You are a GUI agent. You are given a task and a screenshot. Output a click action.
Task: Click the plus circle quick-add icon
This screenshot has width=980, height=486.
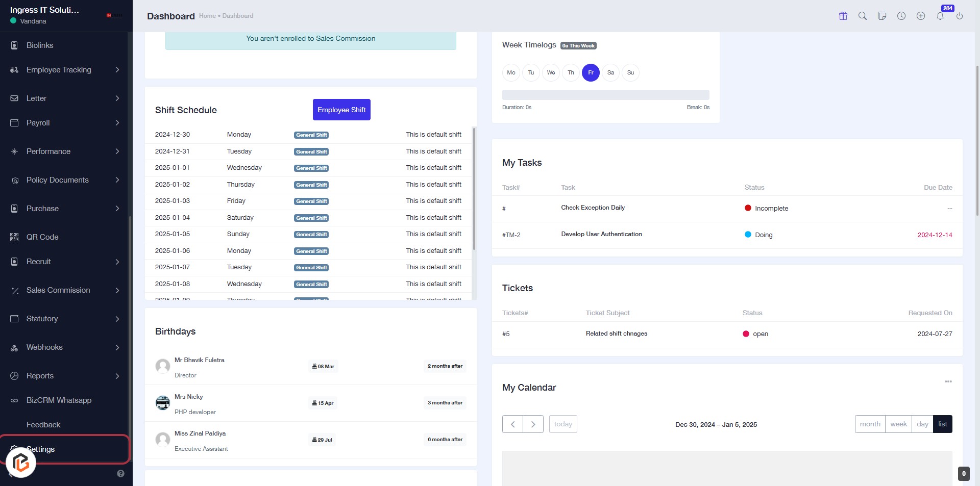click(921, 16)
